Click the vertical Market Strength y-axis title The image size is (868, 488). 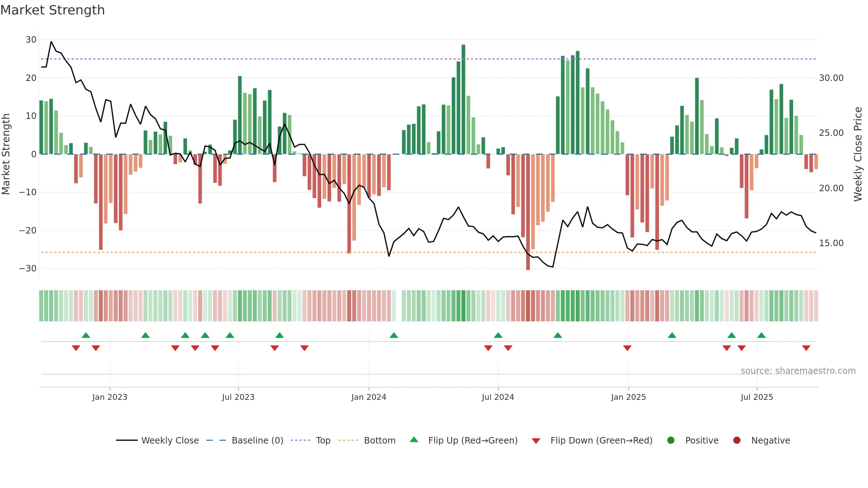tap(6, 154)
